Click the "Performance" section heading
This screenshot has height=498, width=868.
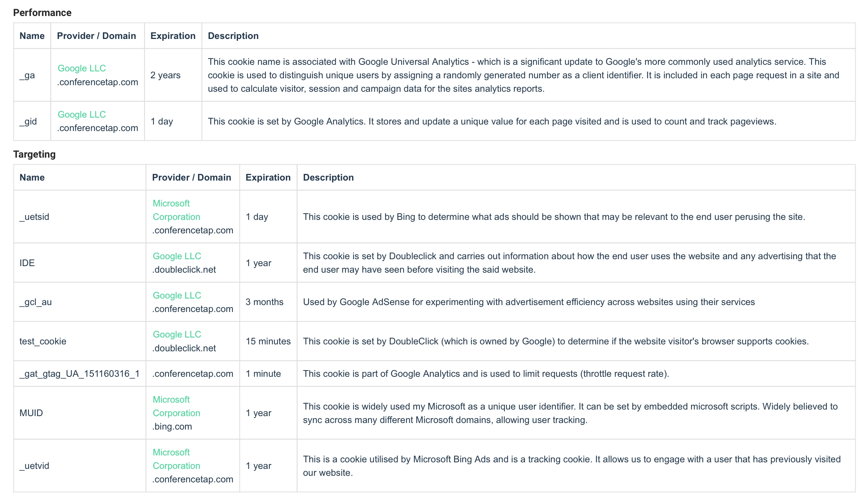(42, 13)
